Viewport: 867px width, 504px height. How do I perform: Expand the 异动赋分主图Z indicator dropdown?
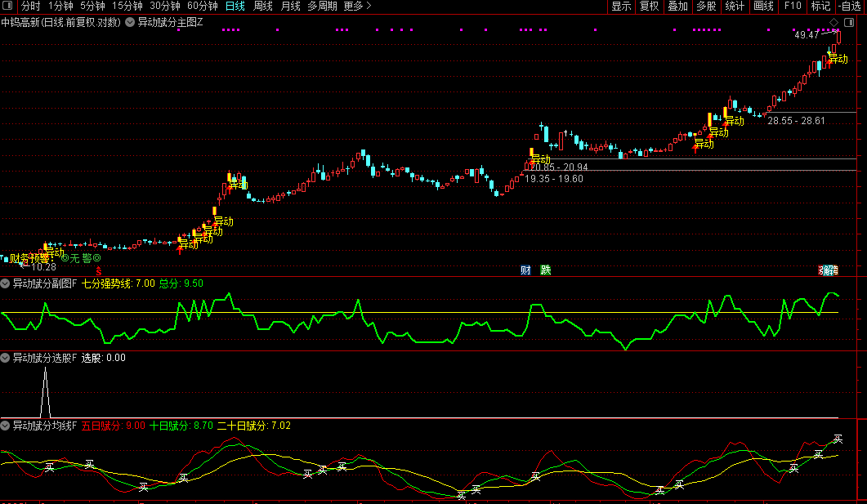130,22
